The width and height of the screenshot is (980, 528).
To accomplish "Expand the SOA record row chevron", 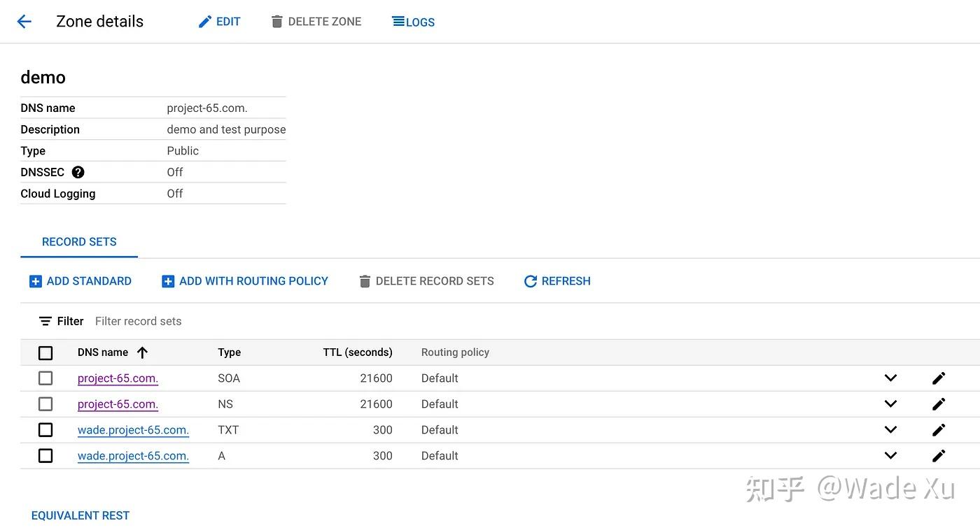I will point(890,378).
